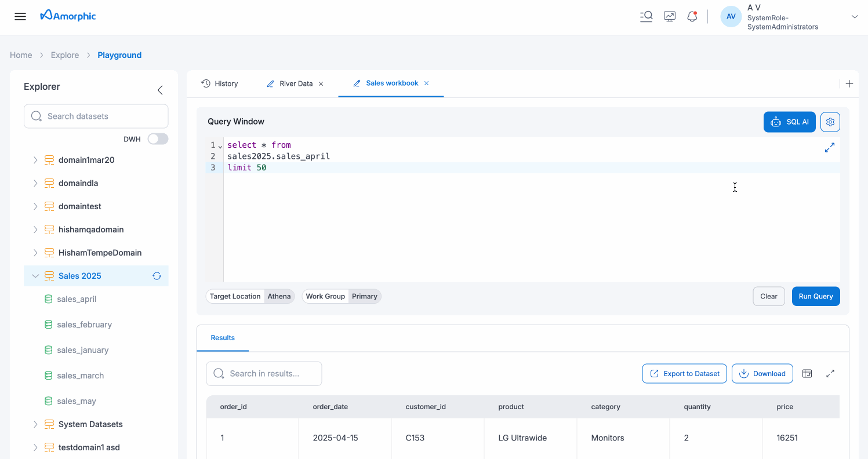Screen dimensions: 868x459
Task: Open the user profile dropdown
Action: tap(855, 16)
